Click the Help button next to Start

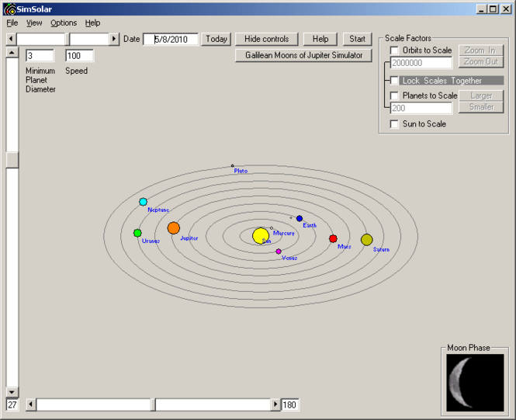coord(320,39)
